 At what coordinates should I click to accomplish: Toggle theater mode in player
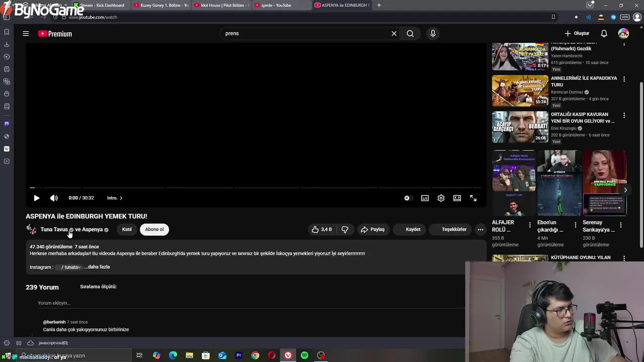[x=457, y=198]
